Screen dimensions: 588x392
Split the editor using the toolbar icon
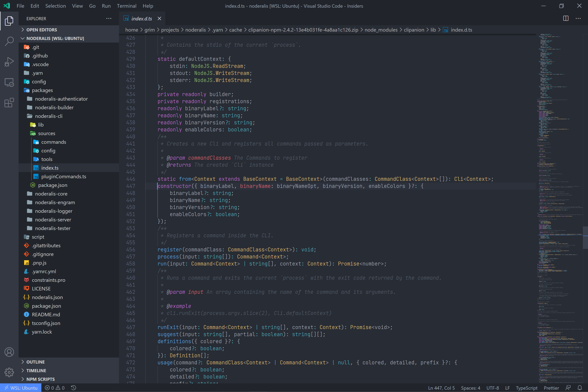pyautogui.click(x=565, y=18)
